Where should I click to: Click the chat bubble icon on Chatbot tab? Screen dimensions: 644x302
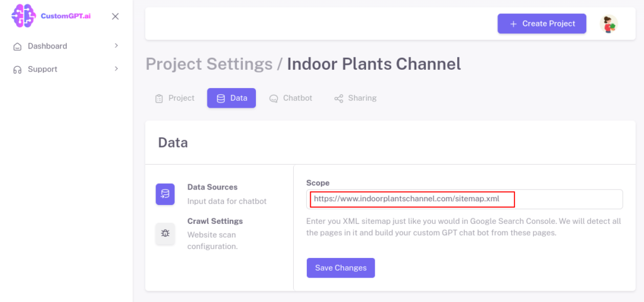tap(274, 99)
